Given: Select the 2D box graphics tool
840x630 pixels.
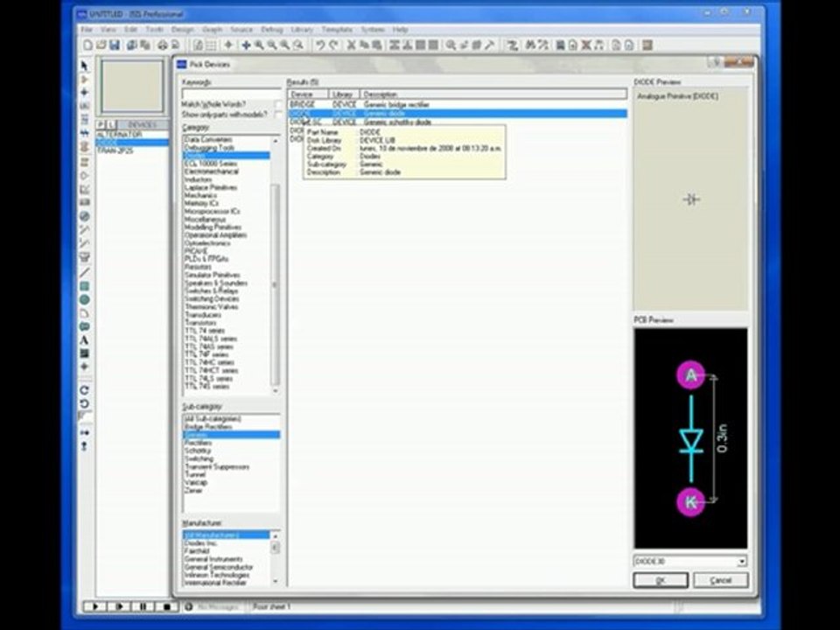Looking at the screenshot, I should 84,287.
